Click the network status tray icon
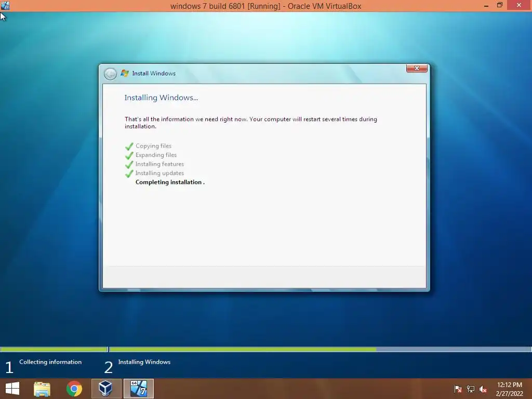The height and width of the screenshot is (399, 532). tap(471, 389)
